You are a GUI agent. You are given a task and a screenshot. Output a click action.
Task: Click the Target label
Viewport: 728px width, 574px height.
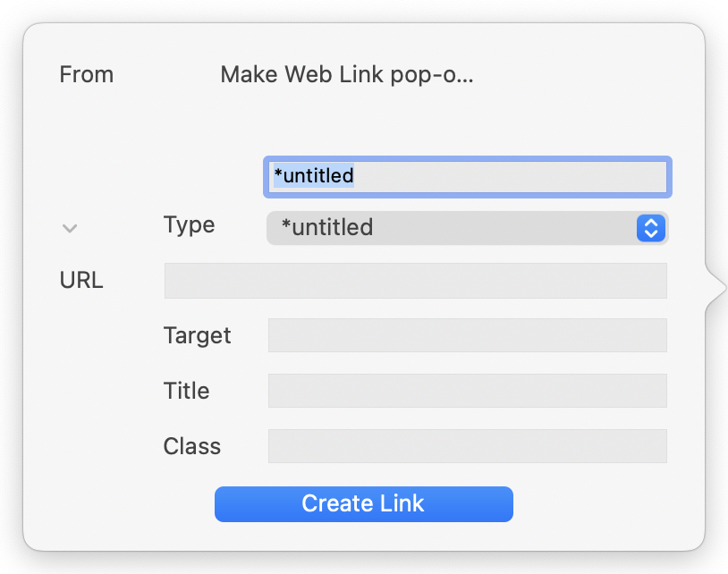pyautogui.click(x=197, y=335)
